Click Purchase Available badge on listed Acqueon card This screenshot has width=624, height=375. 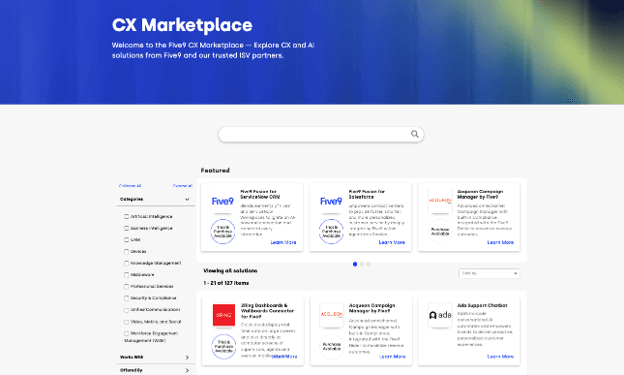click(x=332, y=346)
